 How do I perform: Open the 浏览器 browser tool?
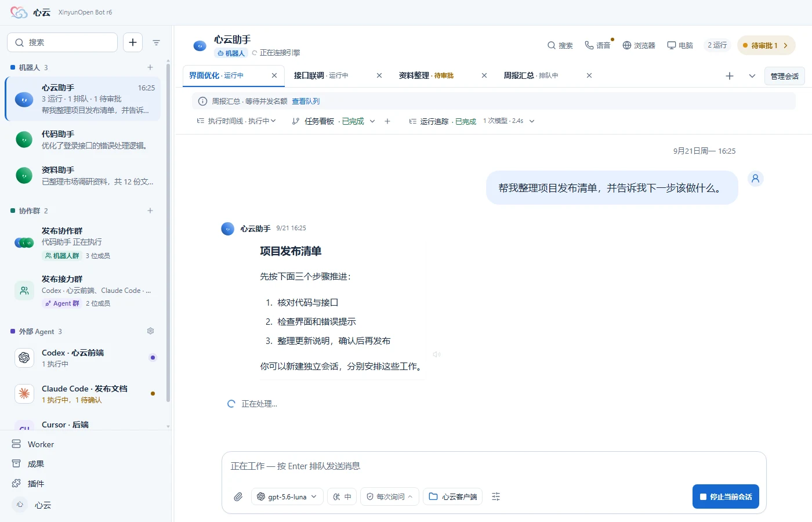639,45
